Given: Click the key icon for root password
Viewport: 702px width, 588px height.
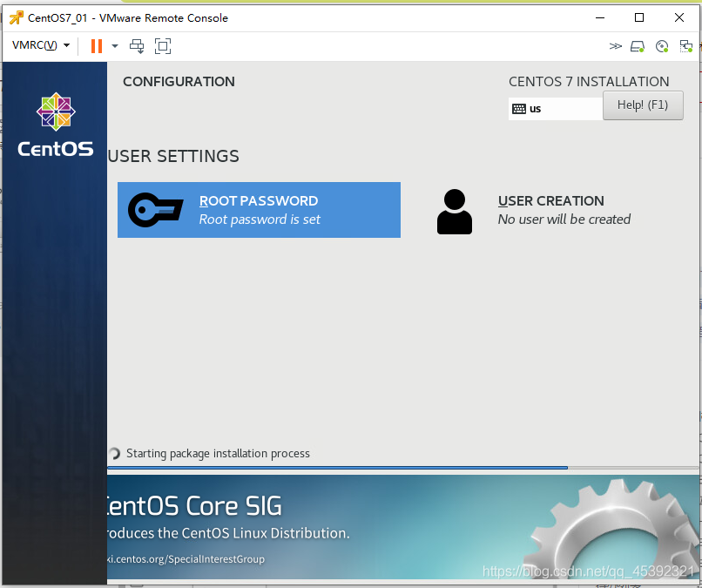Looking at the screenshot, I should tap(155, 210).
